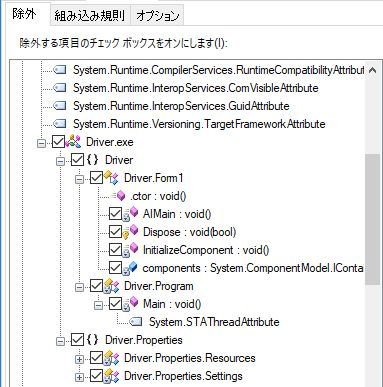
Task: Collapse the Main : void() node
Action: tap(98, 305)
